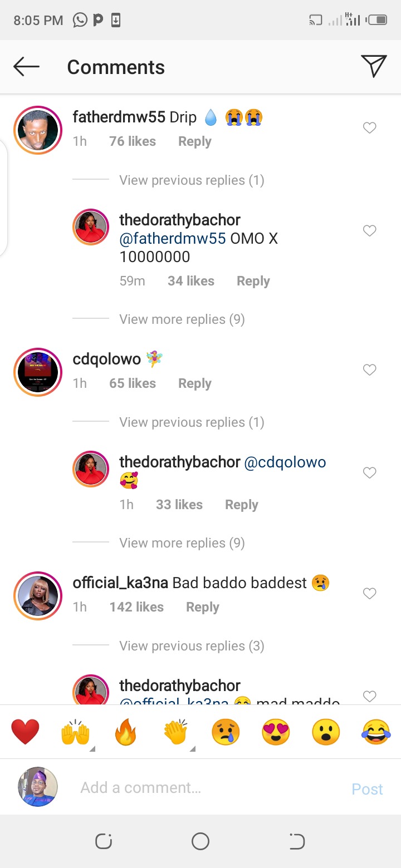Viewport: 401px width, 868px height.
Task: Insert the red heart emoji
Action: tap(25, 732)
